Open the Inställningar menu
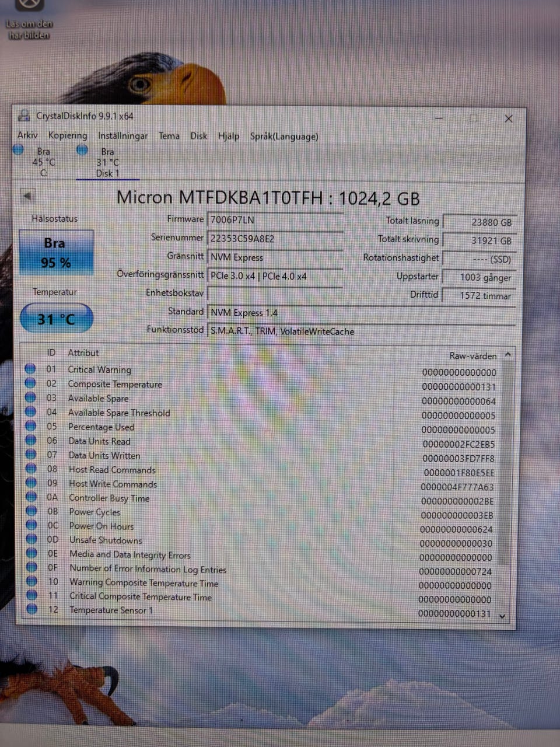 pos(123,136)
